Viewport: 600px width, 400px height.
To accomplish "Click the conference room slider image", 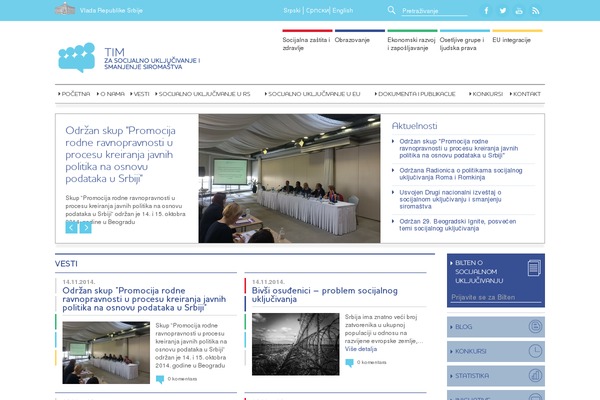I will click(x=289, y=178).
